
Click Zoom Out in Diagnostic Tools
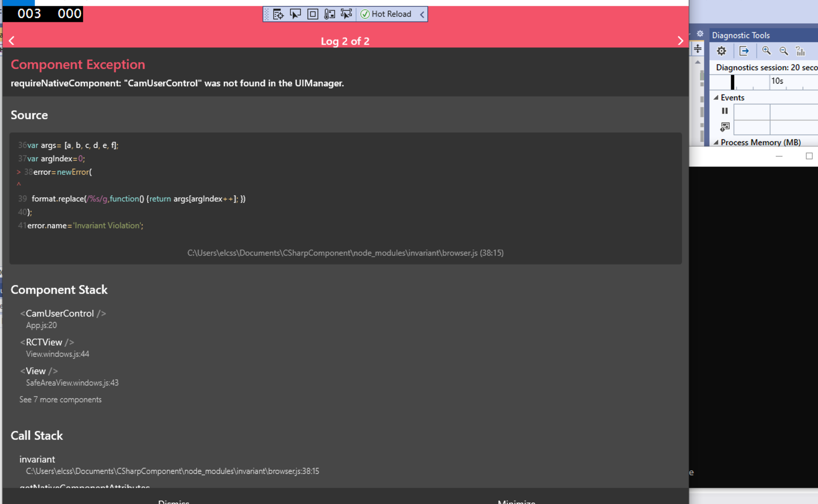click(x=783, y=51)
